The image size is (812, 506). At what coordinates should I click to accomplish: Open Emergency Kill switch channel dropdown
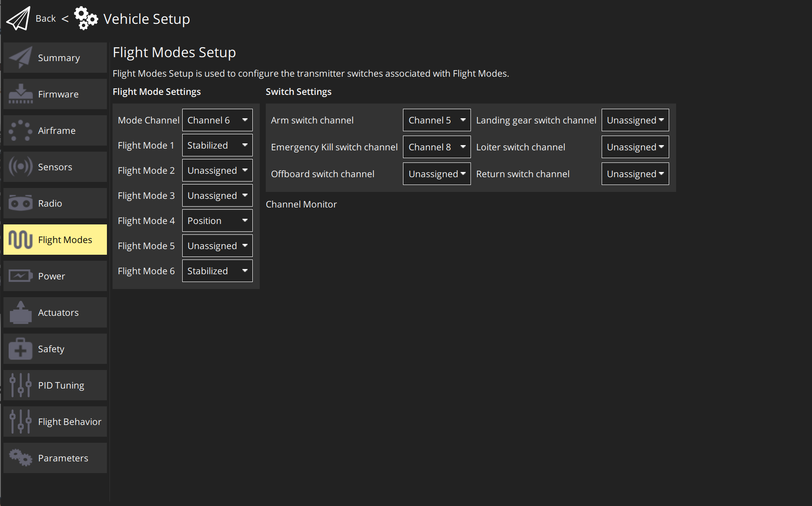point(436,147)
